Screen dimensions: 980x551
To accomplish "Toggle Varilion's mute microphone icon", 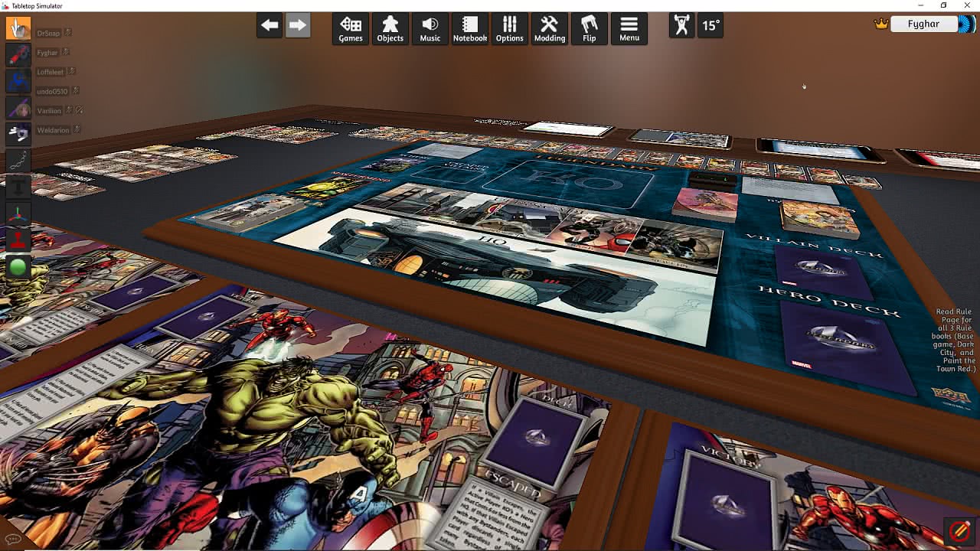I will pos(79,111).
